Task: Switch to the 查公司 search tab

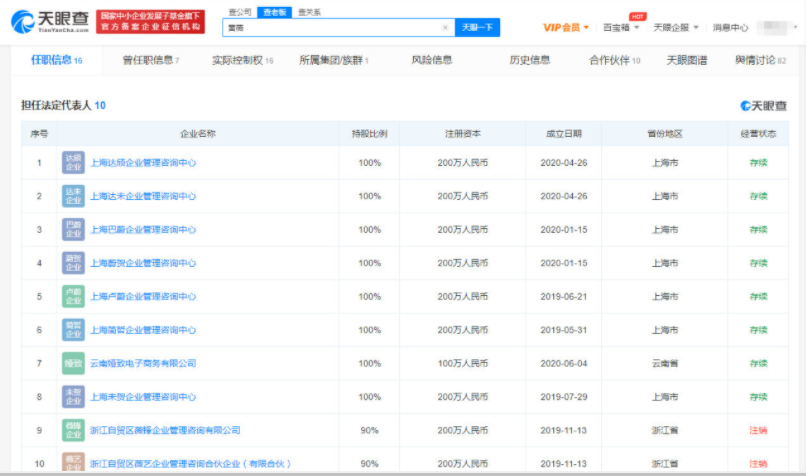Action: (240, 12)
